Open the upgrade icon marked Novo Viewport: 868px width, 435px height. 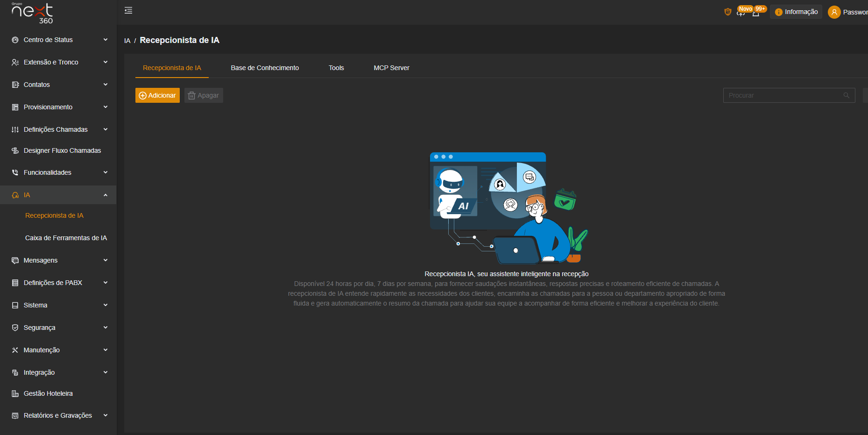click(741, 13)
